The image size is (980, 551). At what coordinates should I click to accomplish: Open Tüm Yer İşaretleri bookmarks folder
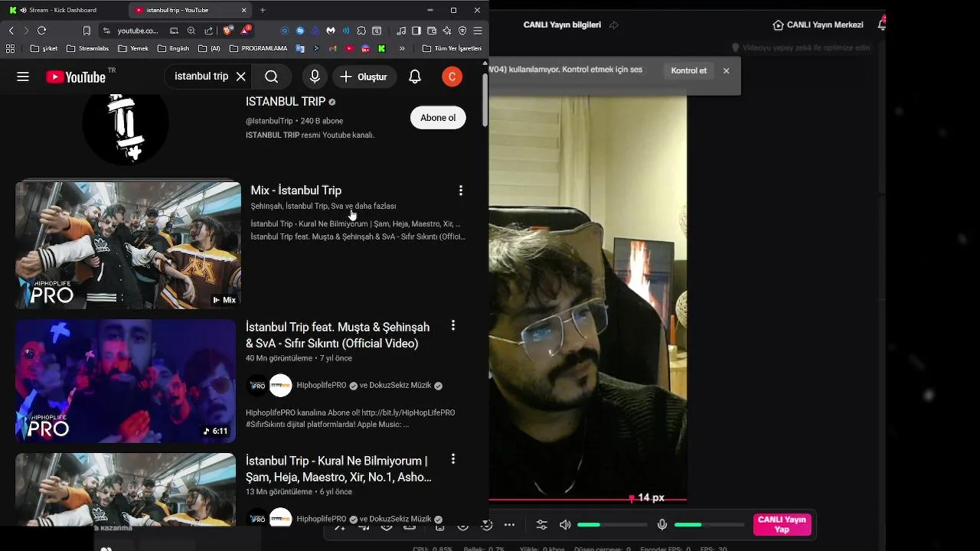point(452,48)
